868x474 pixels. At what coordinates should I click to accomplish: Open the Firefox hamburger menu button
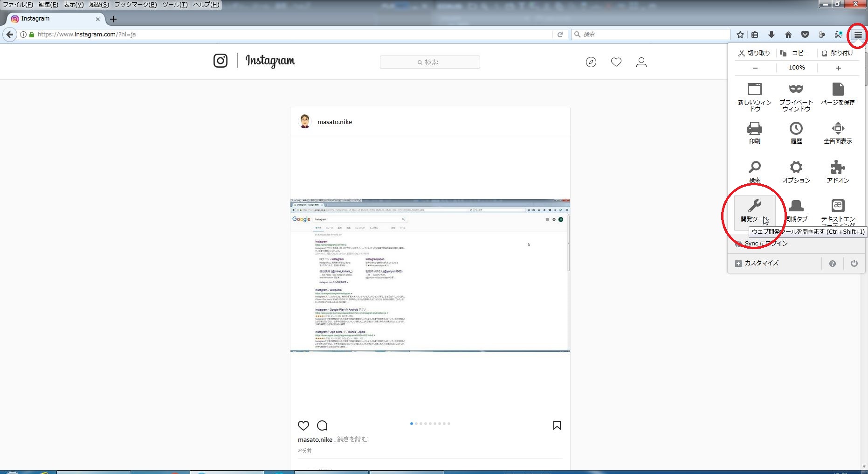(858, 35)
